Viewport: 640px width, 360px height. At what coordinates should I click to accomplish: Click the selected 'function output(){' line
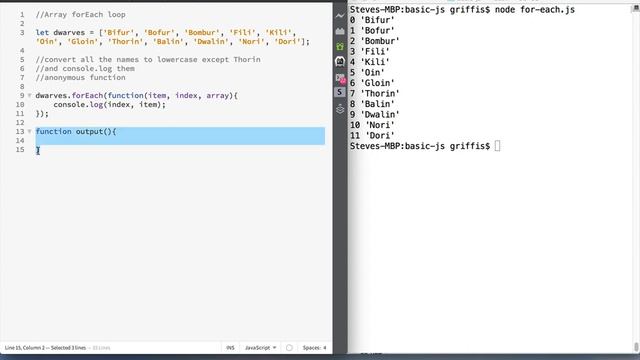[x=76, y=131]
